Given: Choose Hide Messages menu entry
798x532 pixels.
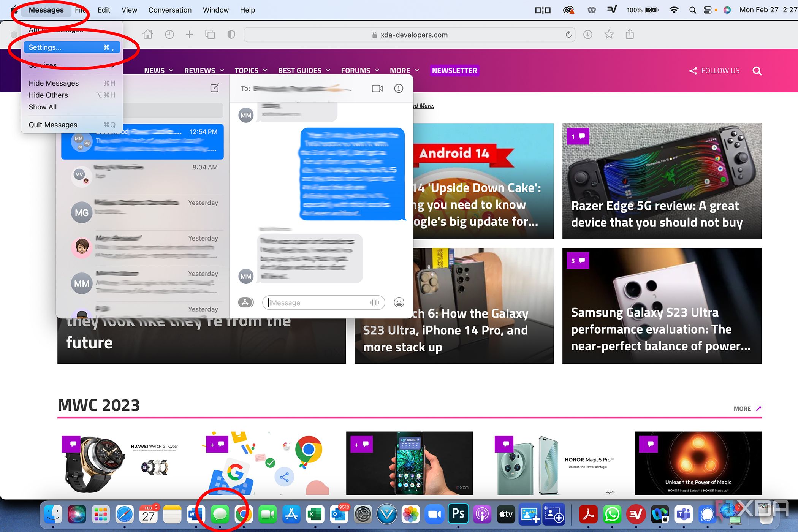Looking at the screenshot, I should pos(72,83).
